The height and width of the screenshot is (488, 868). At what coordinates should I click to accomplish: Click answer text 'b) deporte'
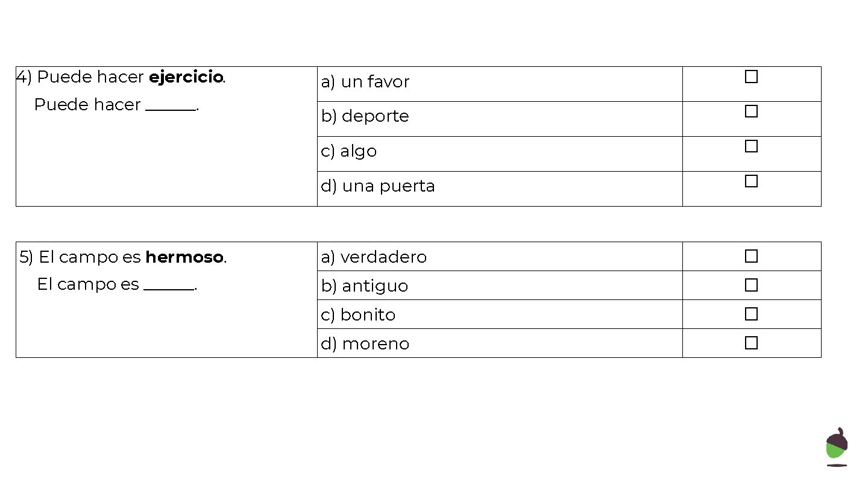tap(365, 116)
